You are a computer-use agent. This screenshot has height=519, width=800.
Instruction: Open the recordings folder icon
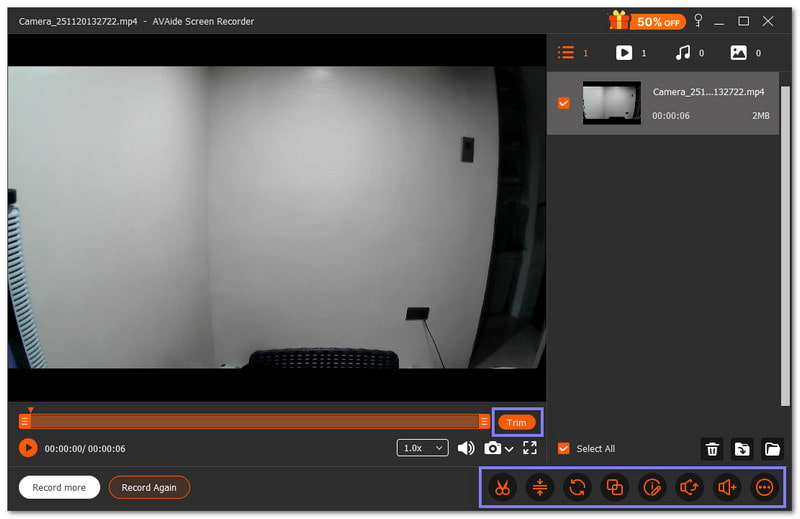coord(771,449)
